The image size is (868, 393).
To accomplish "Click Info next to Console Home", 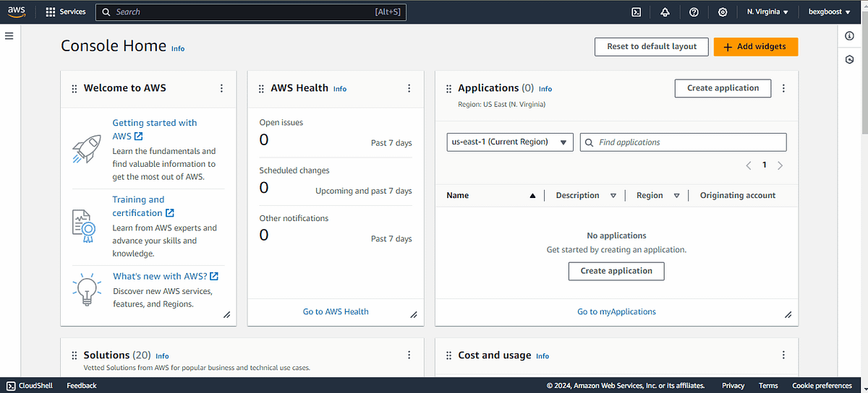I will click(178, 48).
